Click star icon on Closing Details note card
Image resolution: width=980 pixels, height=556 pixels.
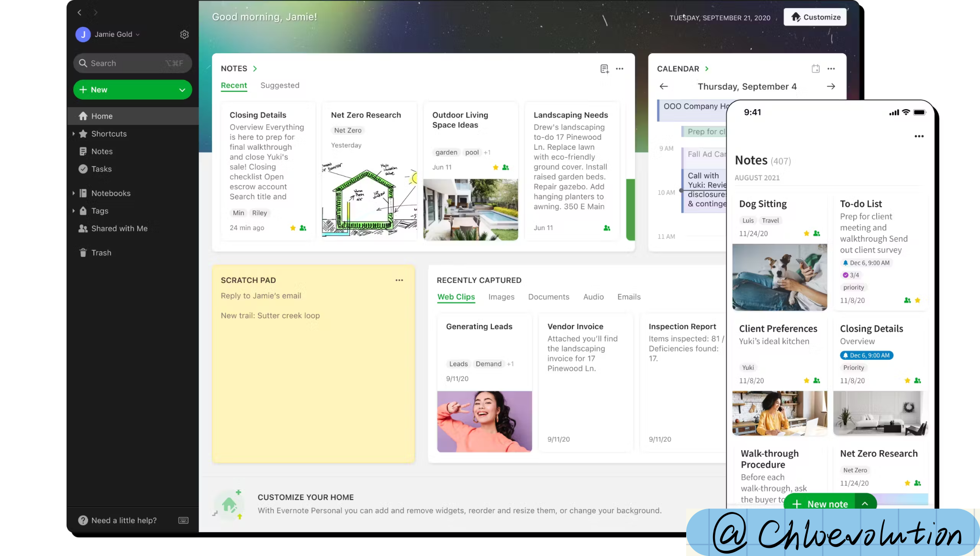[x=293, y=228]
